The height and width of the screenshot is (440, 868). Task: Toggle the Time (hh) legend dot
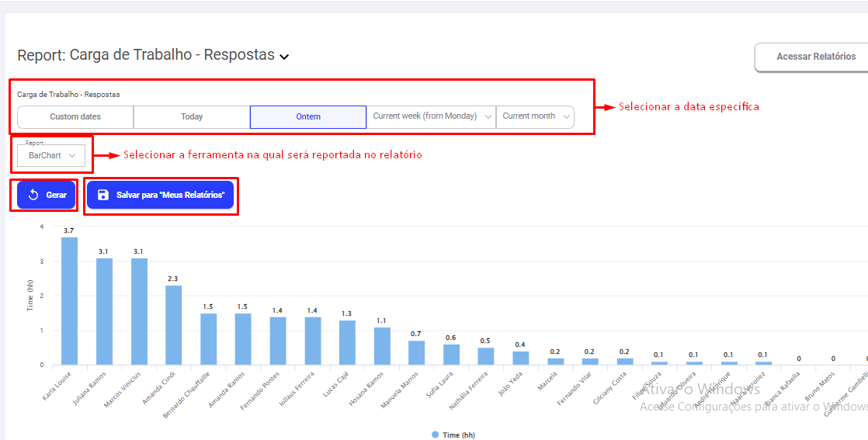(435, 435)
